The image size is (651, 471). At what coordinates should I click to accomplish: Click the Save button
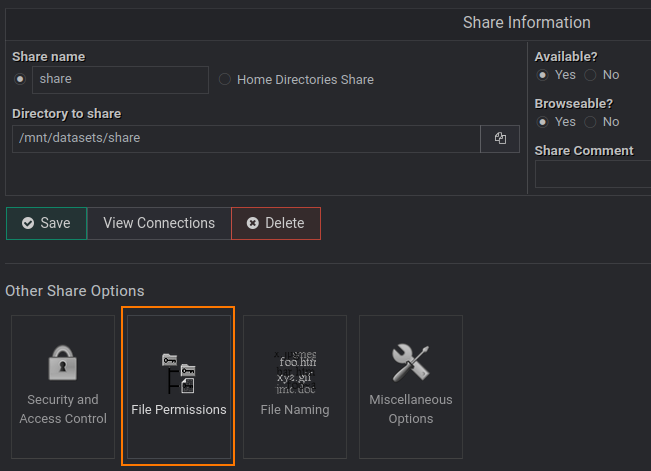(x=46, y=223)
